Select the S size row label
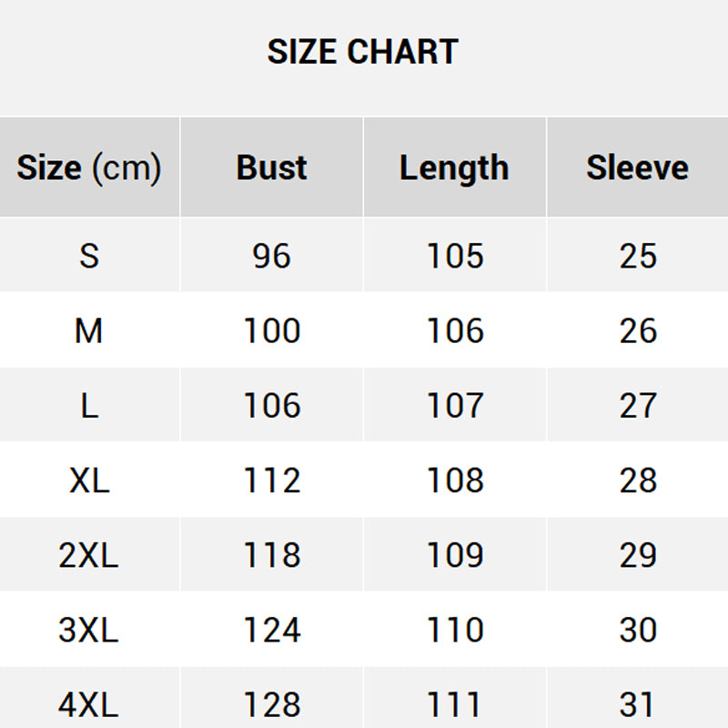This screenshot has height=728, width=728. point(89,256)
